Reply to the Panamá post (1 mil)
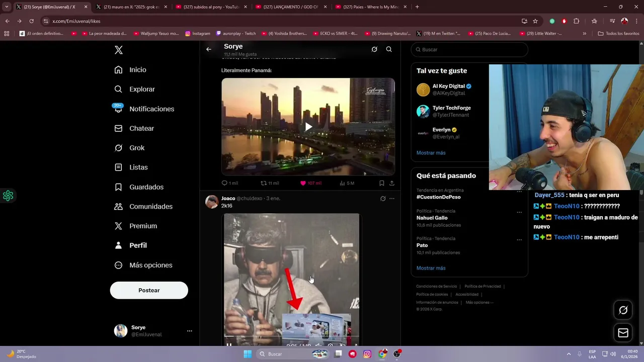The height and width of the screenshot is (362, 644). coord(229,183)
